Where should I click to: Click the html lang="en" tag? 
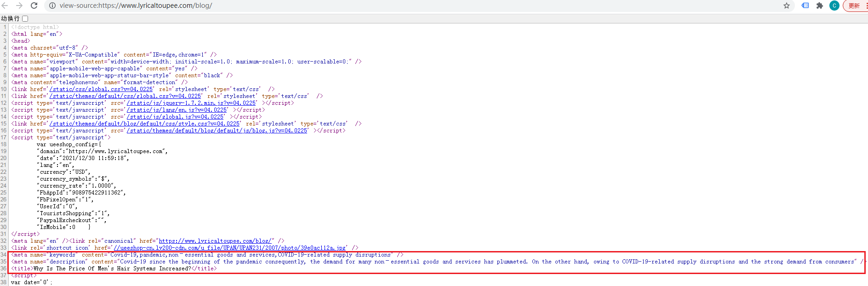tap(37, 34)
